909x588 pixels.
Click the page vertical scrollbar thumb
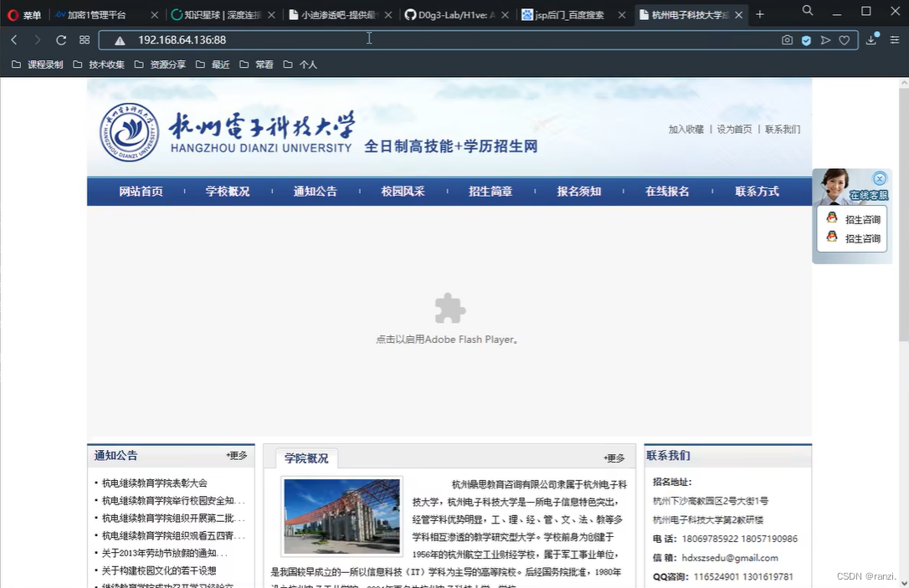(904, 214)
